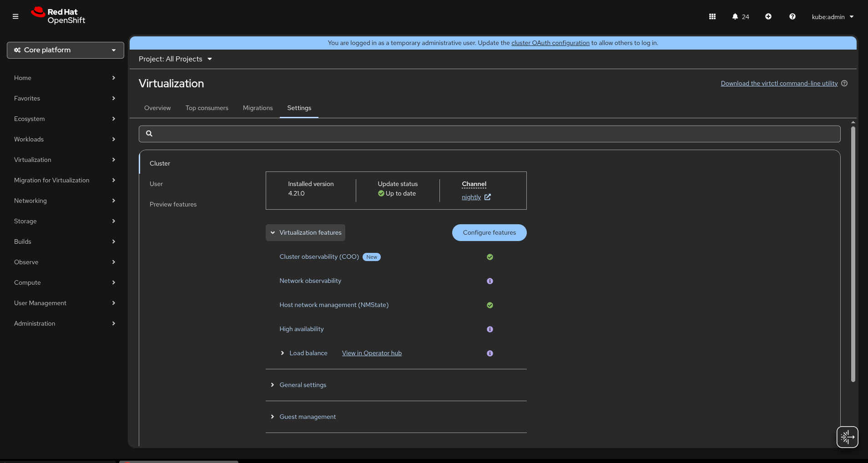Switch to the Migrations tab
Screen dimensions: 868x463
coord(258,108)
